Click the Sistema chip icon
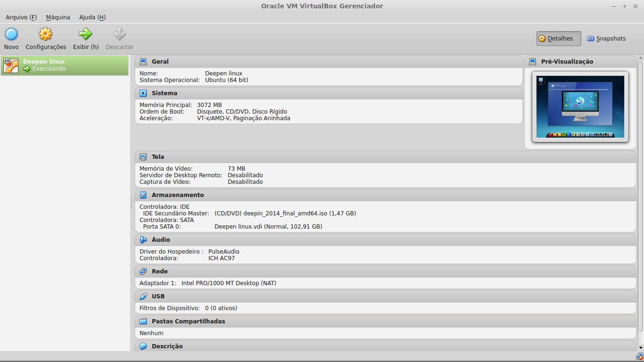This screenshot has width=644, height=362. point(143,93)
